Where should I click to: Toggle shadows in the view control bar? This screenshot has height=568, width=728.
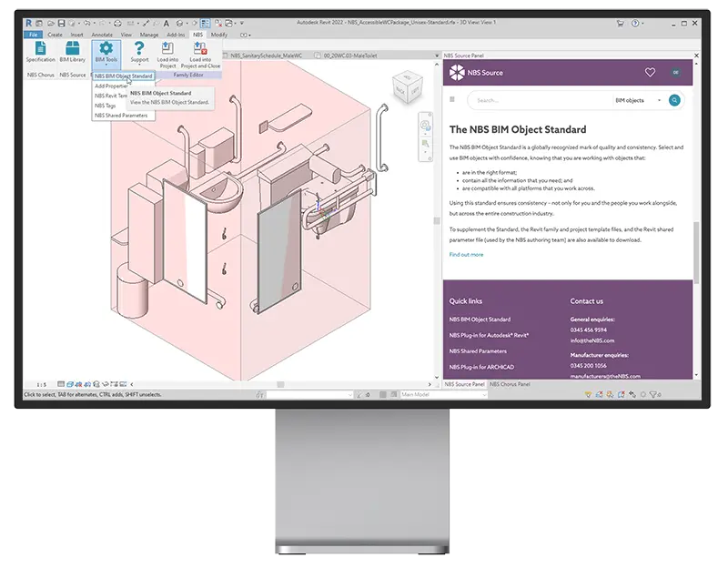pos(86,383)
